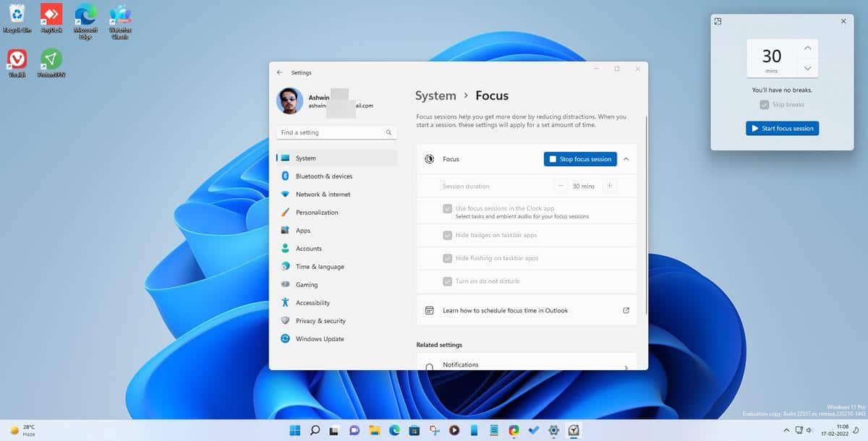Image resolution: width=868 pixels, height=441 pixels.
Task: Increase session duration with plus button
Action: (x=609, y=186)
